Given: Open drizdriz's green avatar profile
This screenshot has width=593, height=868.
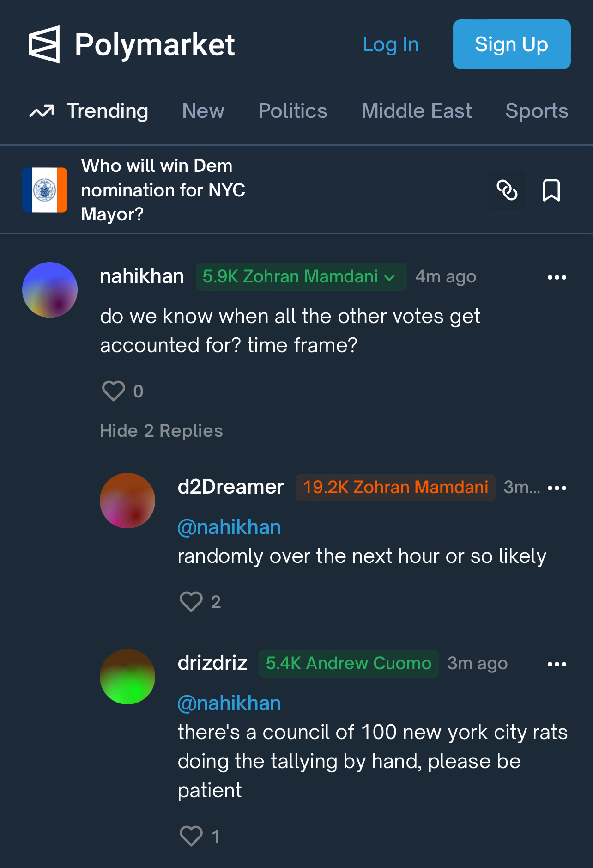Looking at the screenshot, I should point(127,677).
